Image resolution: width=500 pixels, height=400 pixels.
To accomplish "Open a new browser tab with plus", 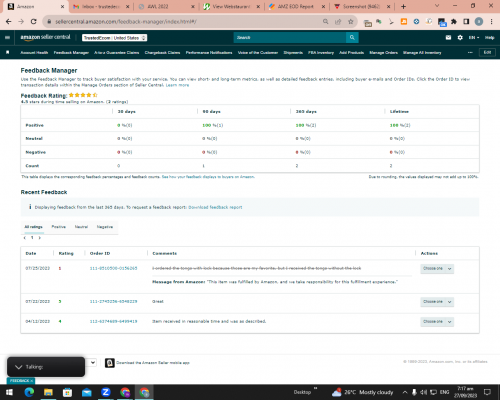I will click(403, 6).
